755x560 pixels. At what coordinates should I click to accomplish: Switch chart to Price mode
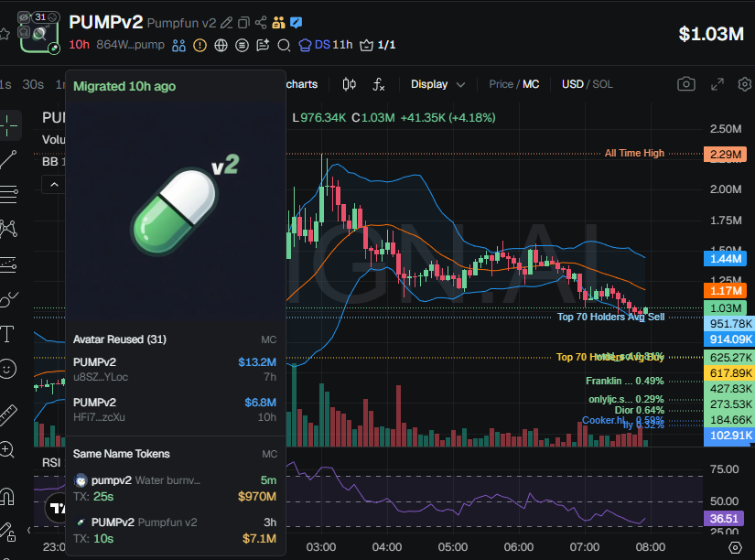coord(501,84)
